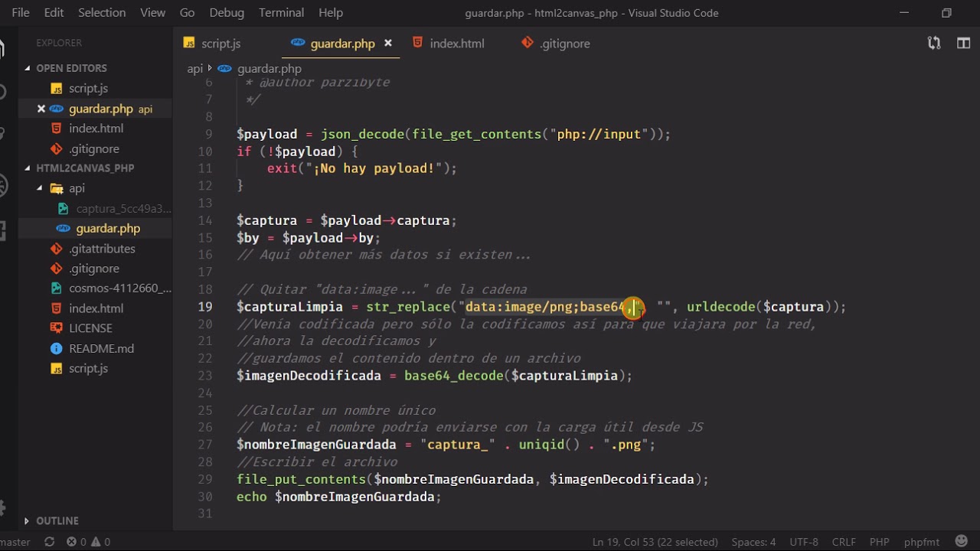The width and height of the screenshot is (980, 551).
Task: Open index.html from the Open Editors list
Action: [96, 129]
